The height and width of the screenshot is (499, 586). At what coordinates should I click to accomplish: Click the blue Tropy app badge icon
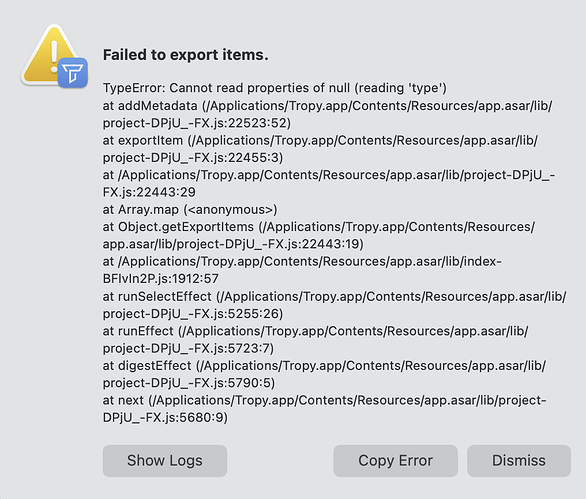tap(73, 73)
